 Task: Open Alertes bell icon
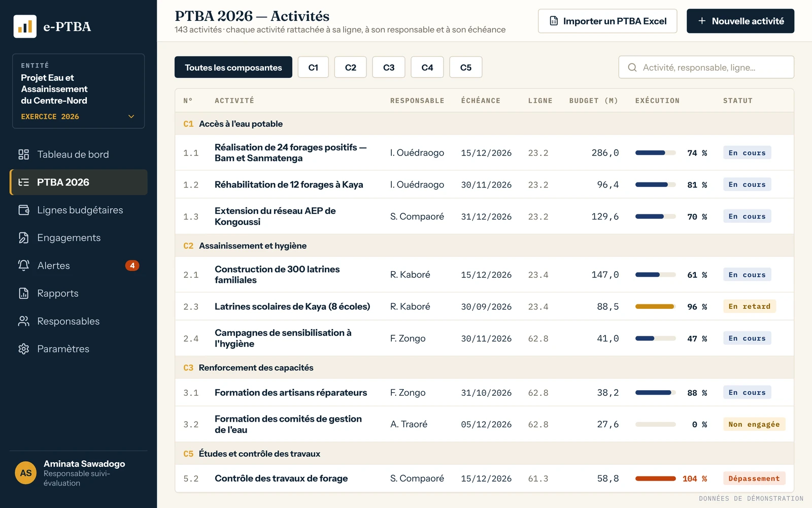(x=24, y=265)
